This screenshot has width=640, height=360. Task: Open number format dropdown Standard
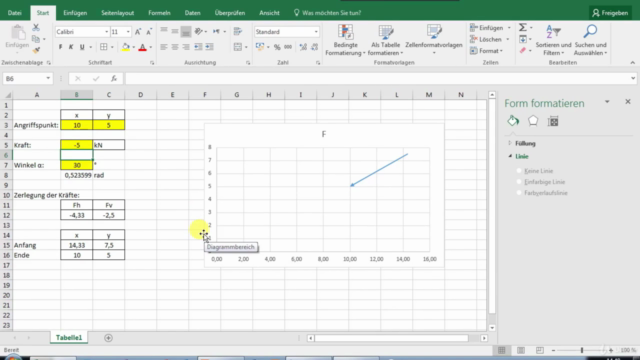pyautogui.click(x=316, y=32)
